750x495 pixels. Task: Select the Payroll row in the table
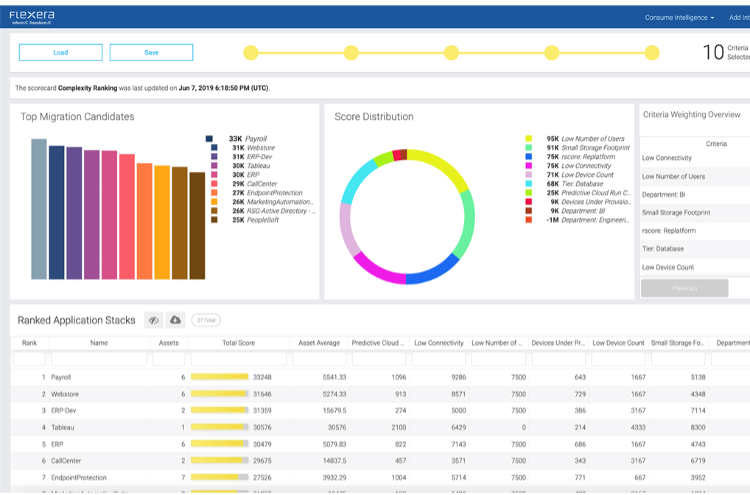click(99, 377)
